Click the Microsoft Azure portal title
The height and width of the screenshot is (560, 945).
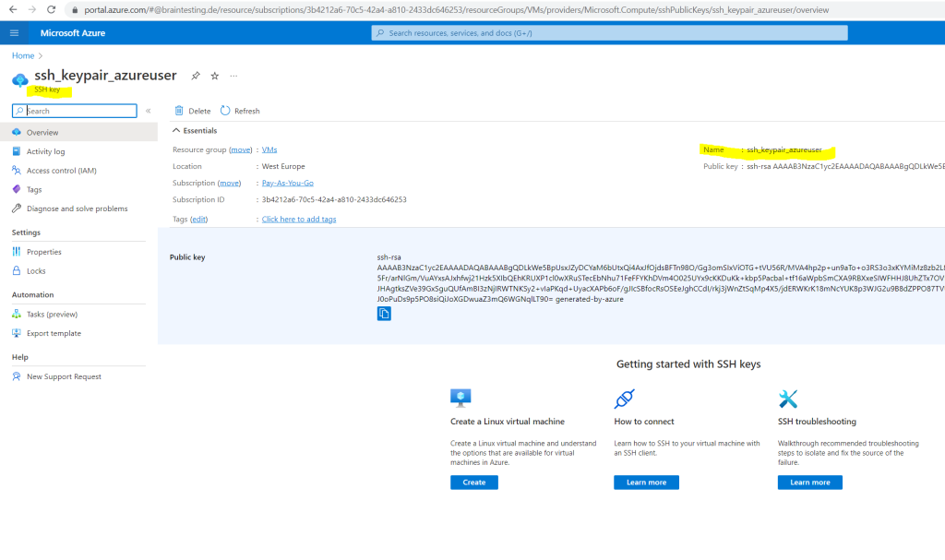73,33
